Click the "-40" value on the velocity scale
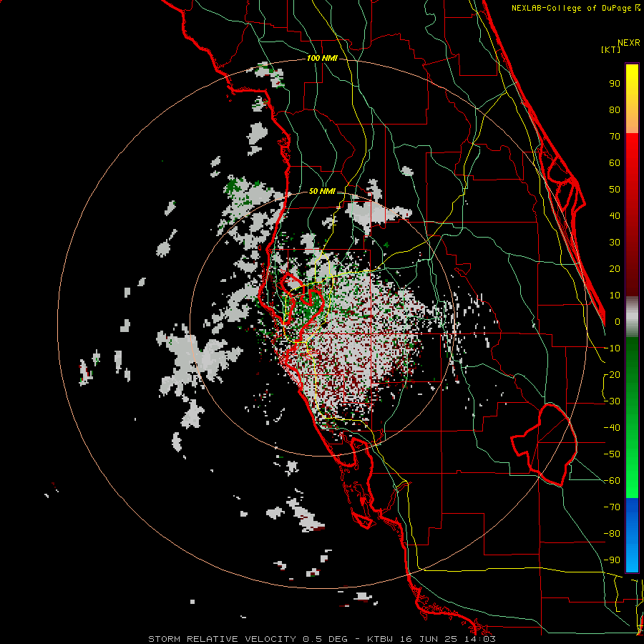644x644 pixels. point(612,428)
